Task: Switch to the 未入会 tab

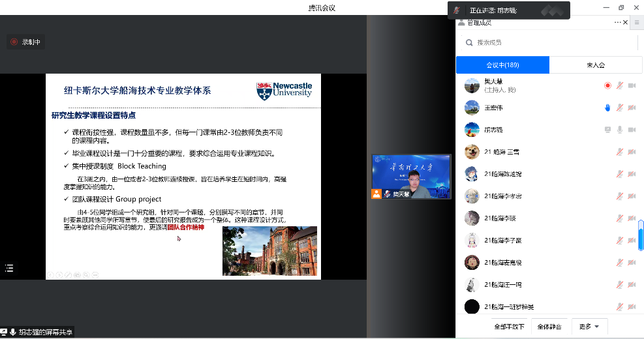Action: [595, 65]
